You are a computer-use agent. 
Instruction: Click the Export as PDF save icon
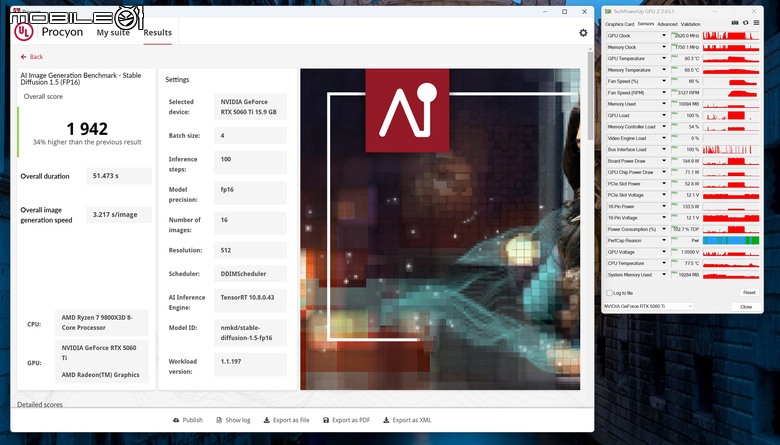click(x=326, y=420)
